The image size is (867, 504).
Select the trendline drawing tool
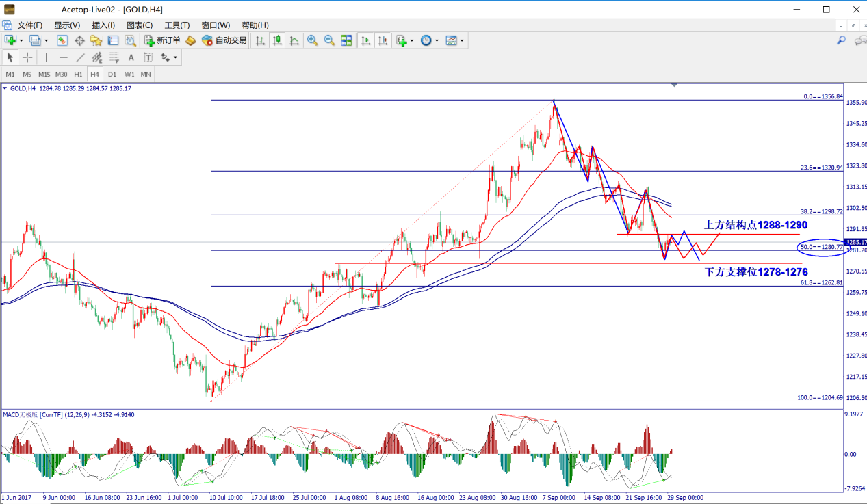(x=80, y=57)
